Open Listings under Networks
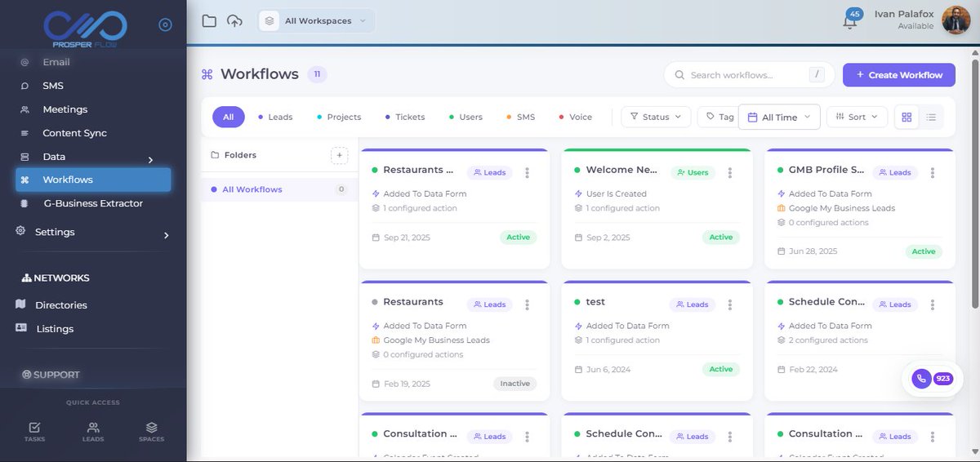This screenshot has height=462, width=980. coord(55,329)
